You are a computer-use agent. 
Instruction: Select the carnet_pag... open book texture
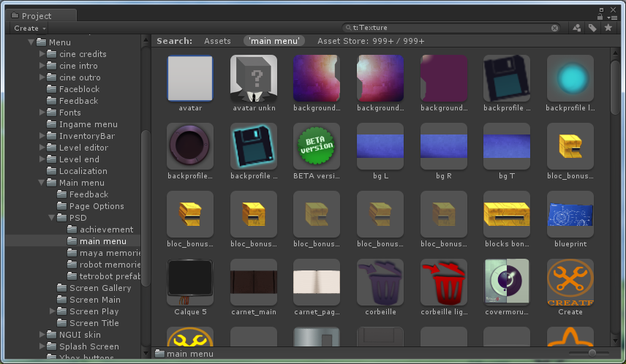[317, 282]
